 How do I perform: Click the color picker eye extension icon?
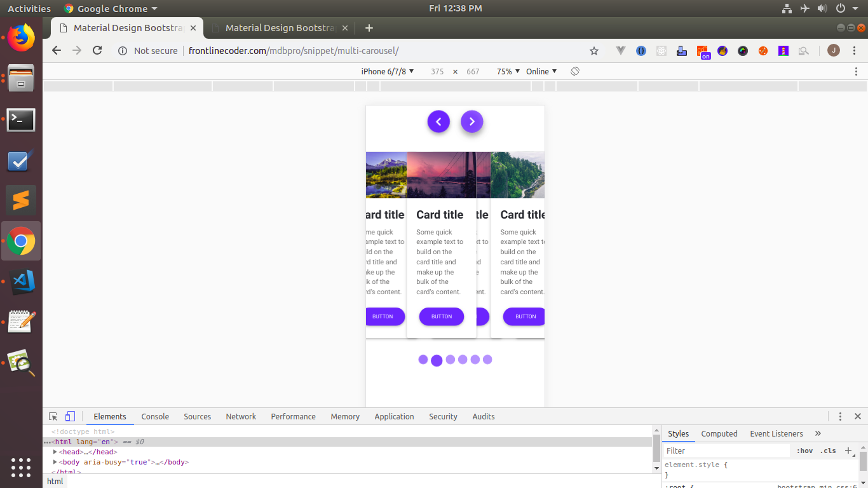click(x=743, y=51)
